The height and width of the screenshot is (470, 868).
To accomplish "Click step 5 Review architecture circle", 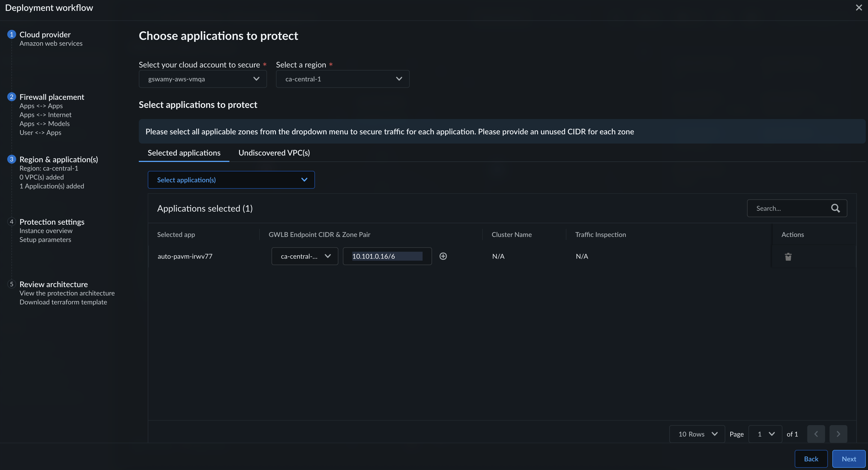I will pyautogui.click(x=11, y=284).
